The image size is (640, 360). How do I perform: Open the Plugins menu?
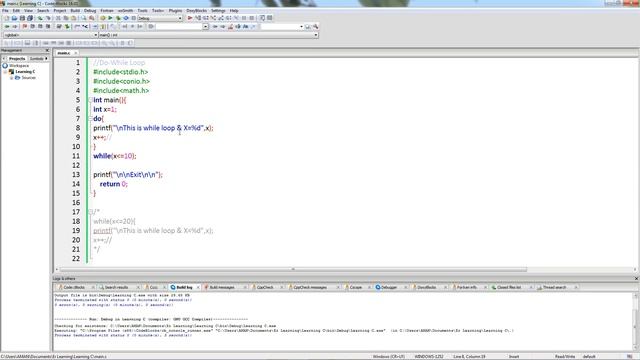click(175, 11)
